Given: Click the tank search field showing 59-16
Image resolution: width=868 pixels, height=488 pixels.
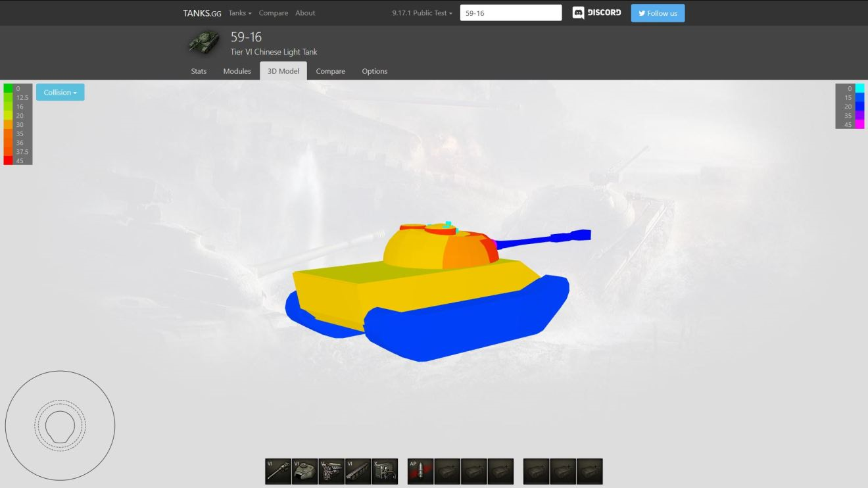Looking at the screenshot, I should [x=511, y=13].
